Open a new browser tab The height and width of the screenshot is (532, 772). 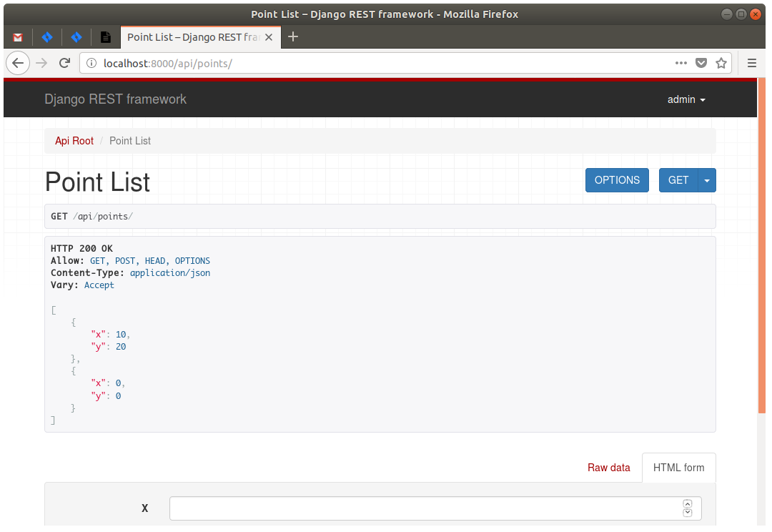293,37
